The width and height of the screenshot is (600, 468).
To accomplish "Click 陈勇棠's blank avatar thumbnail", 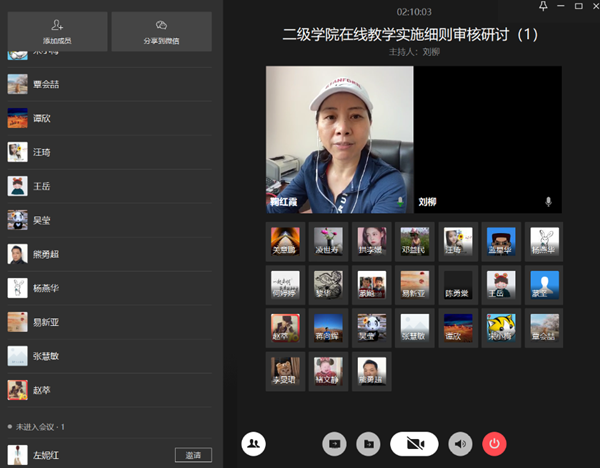I will [457, 285].
